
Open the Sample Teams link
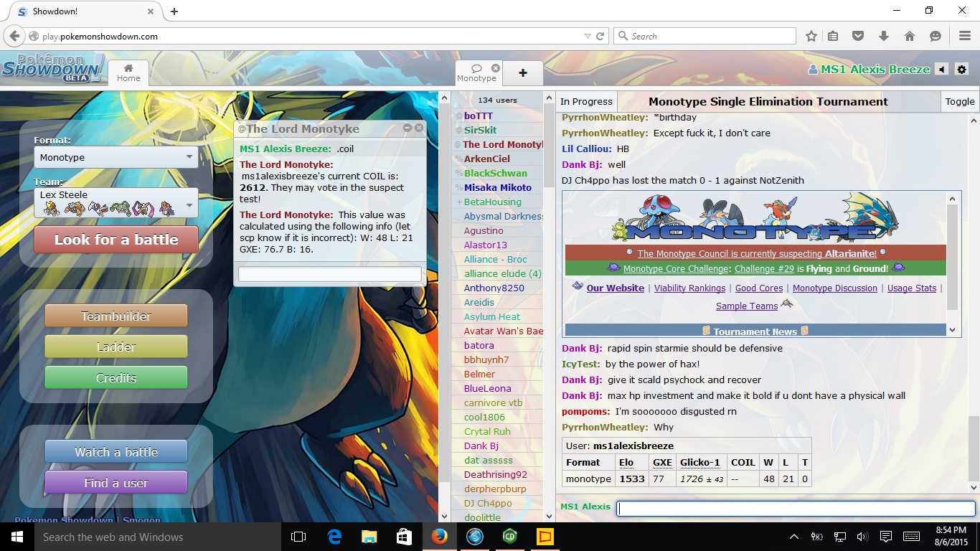coord(747,306)
